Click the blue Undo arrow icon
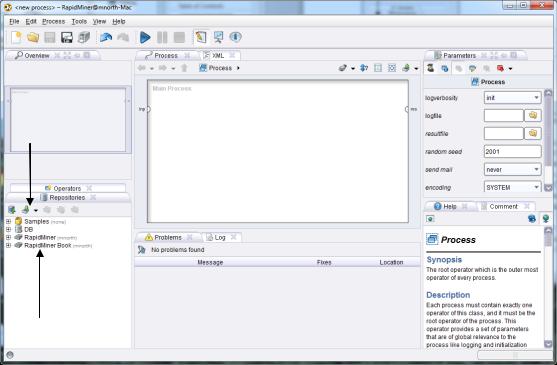This screenshot has height=365, width=557. (106, 37)
